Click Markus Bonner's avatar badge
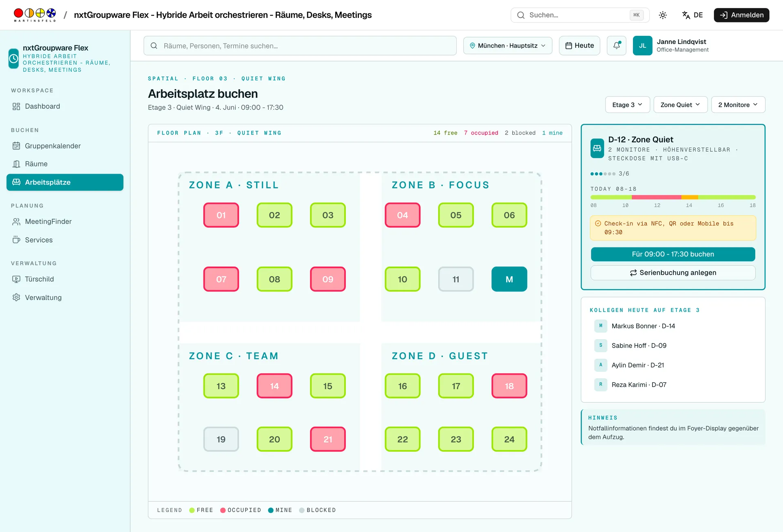The height and width of the screenshot is (532, 783). pyautogui.click(x=601, y=326)
